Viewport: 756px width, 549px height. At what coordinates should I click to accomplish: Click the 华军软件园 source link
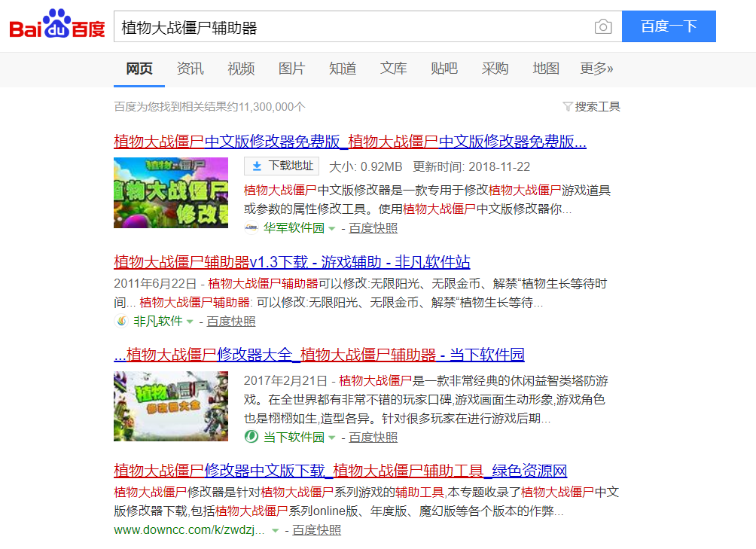[294, 228]
